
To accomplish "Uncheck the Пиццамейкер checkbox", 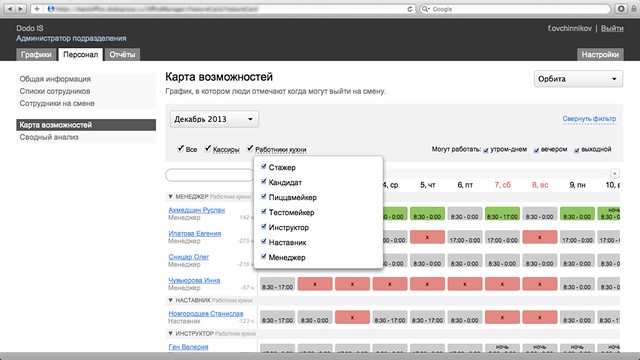I will click(x=264, y=196).
